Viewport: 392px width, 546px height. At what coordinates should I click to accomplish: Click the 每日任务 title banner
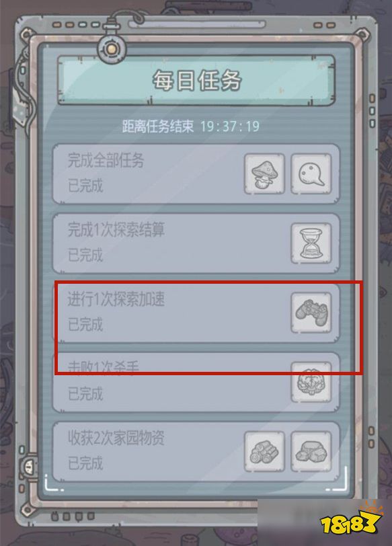coord(196,80)
